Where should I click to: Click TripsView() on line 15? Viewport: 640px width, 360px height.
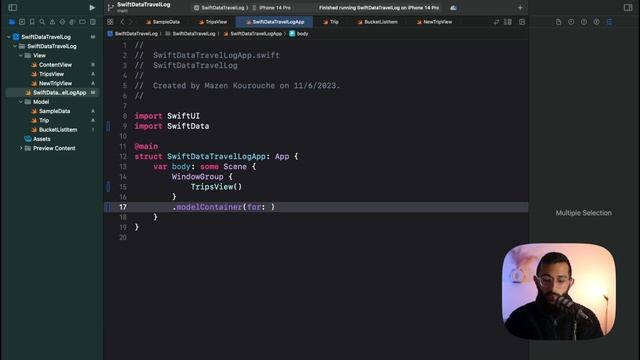click(x=216, y=187)
